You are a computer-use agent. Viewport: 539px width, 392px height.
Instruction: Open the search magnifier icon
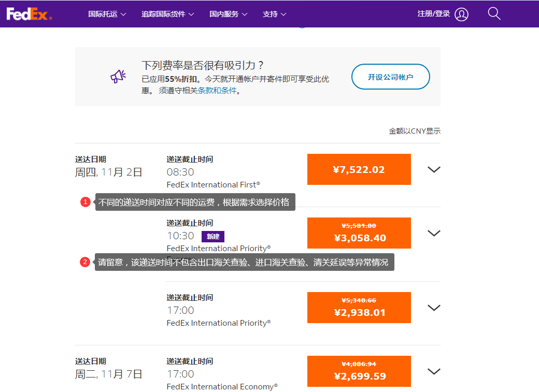pos(494,14)
